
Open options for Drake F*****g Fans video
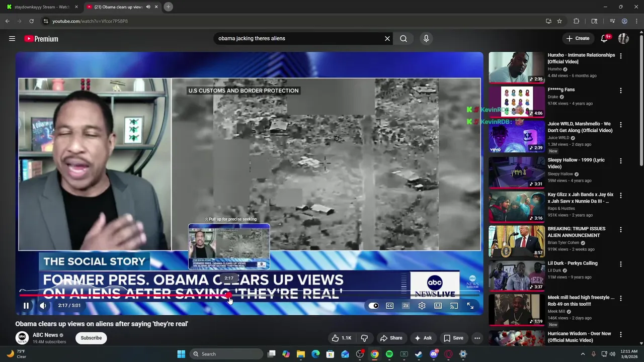(621, 90)
